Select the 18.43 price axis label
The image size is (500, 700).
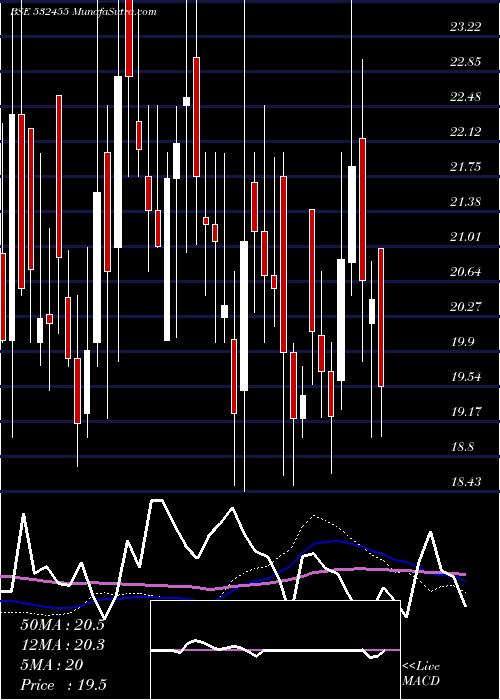[x=466, y=481]
